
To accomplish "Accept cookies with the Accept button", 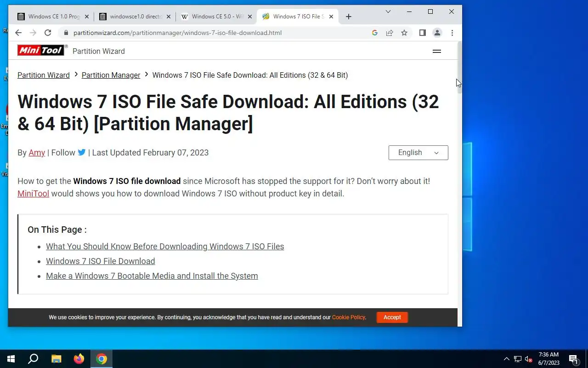I will [392, 317].
